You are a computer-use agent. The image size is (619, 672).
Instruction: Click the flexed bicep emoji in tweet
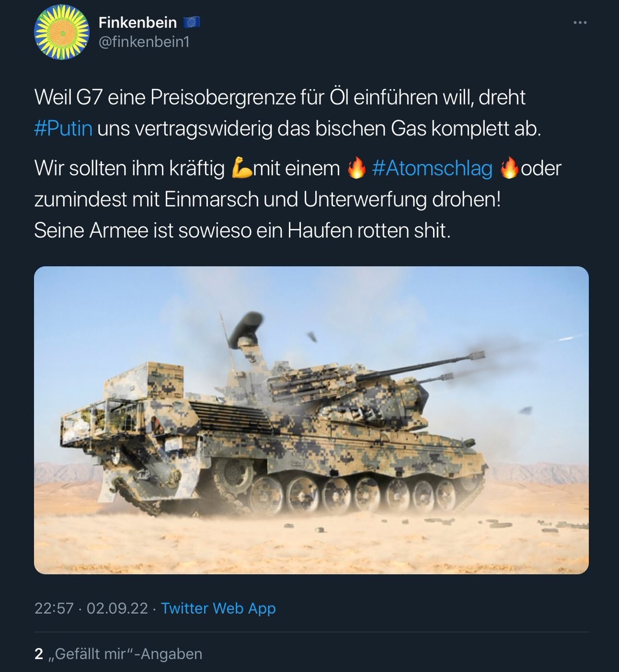point(241,168)
